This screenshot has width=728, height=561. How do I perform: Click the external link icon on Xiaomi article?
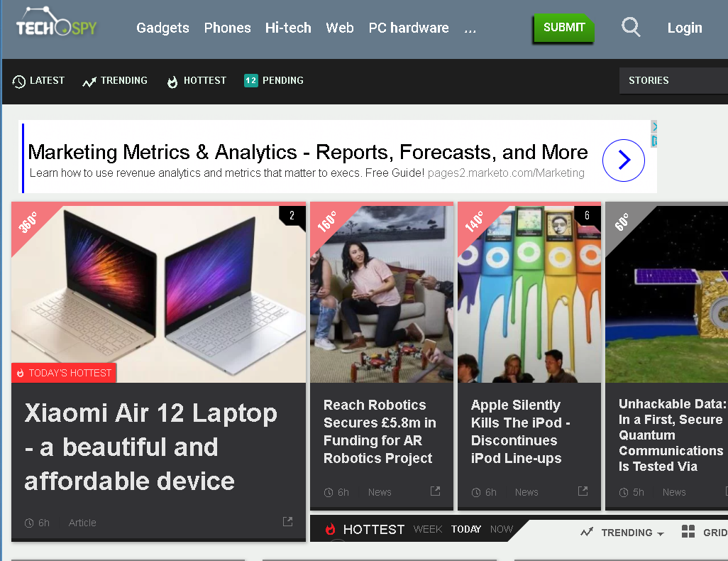(x=287, y=522)
